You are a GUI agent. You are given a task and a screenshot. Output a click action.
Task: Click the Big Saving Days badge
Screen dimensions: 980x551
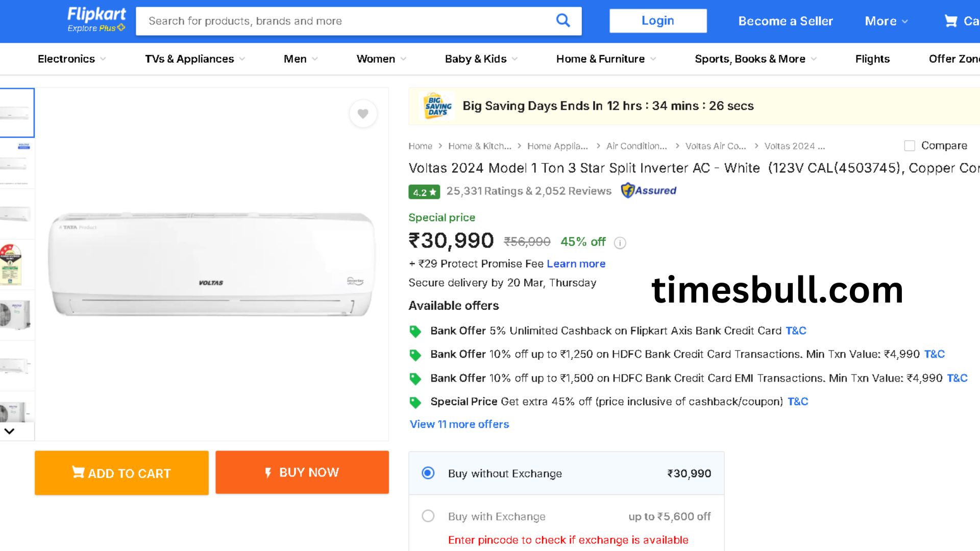(437, 106)
